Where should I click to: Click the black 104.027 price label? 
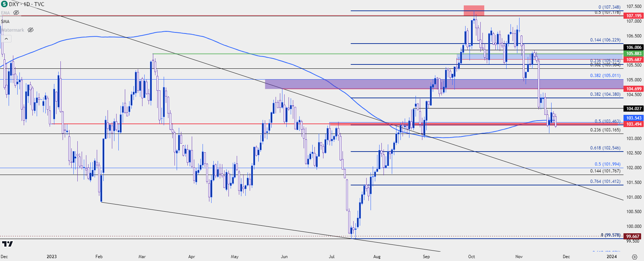[634, 108]
